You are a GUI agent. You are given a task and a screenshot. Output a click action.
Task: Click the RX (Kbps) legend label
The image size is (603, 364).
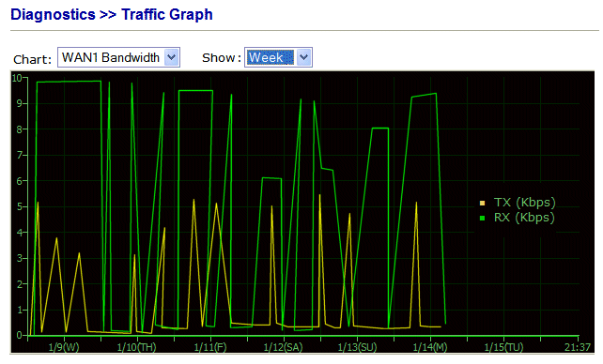tap(524, 218)
